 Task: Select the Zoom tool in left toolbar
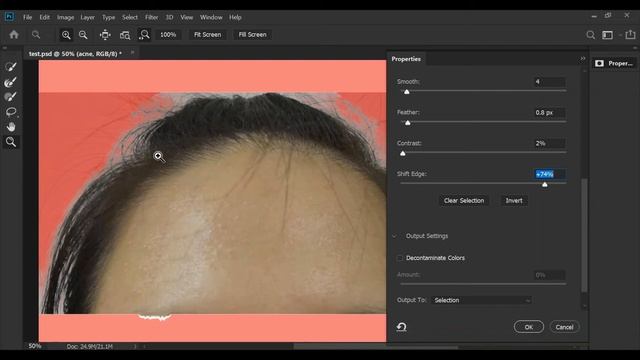(x=11, y=142)
